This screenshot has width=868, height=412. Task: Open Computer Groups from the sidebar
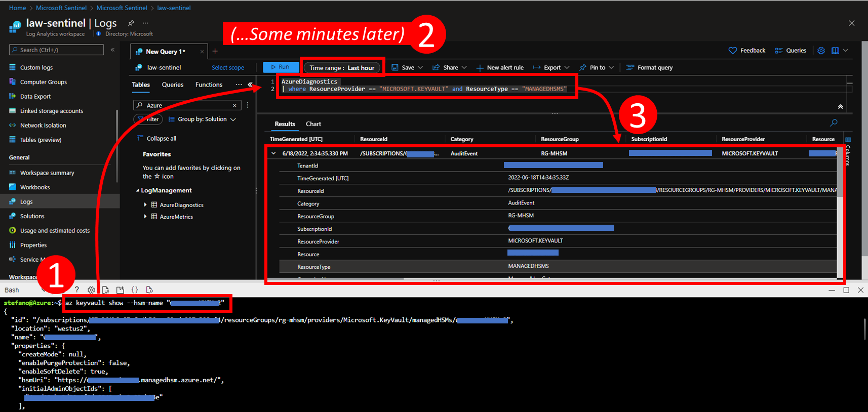[43, 82]
